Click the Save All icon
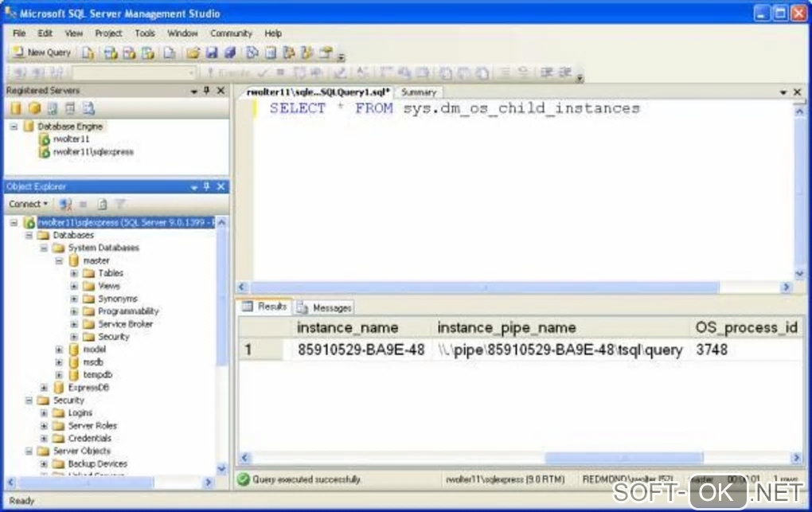Viewport: 812px width, 512px height. tap(230, 53)
